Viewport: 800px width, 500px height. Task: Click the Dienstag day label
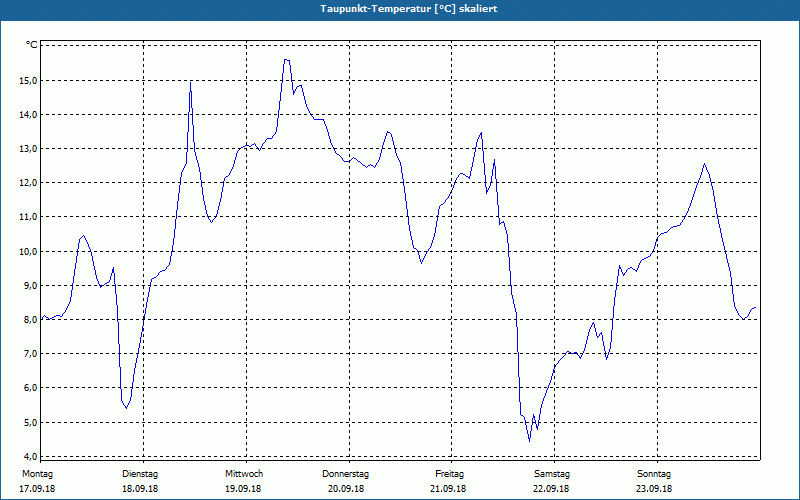(x=140, y=474)
